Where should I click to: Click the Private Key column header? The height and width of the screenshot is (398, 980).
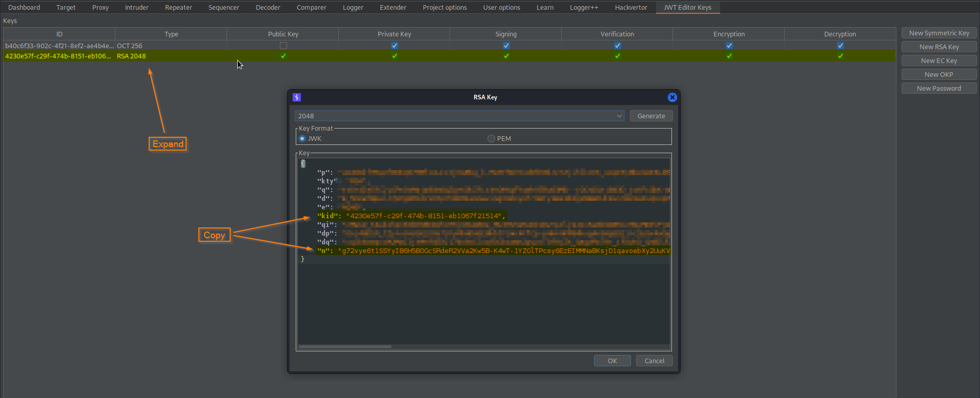point(394,34)
